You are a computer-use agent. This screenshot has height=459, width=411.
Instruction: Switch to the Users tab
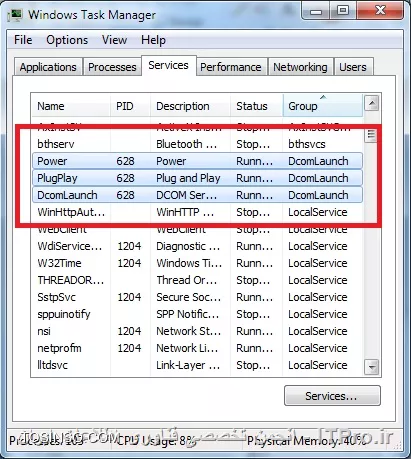[x=353, y=67]
